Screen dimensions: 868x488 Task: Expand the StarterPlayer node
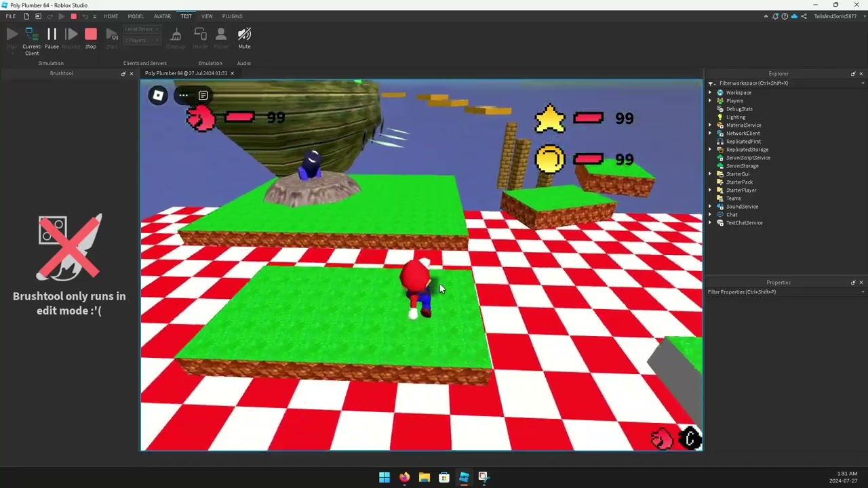pyautogui.click(x=710, y=190)
